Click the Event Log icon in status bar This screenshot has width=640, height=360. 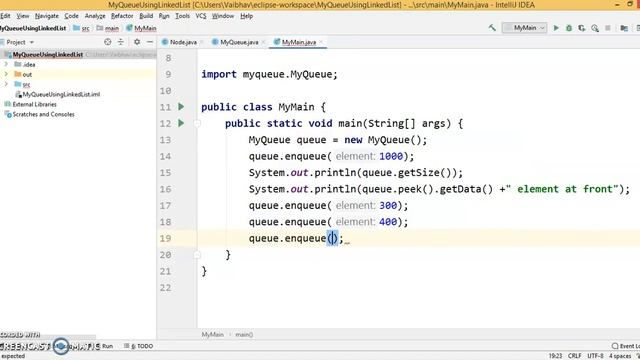click(x=615, y=346)
